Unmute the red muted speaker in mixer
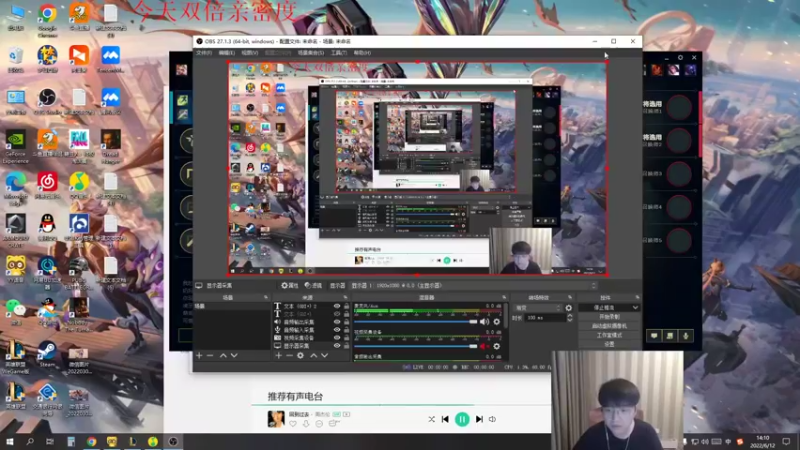The height and width of the screenshot is (450, 800). pyautogui.click(x=484, y=346)
